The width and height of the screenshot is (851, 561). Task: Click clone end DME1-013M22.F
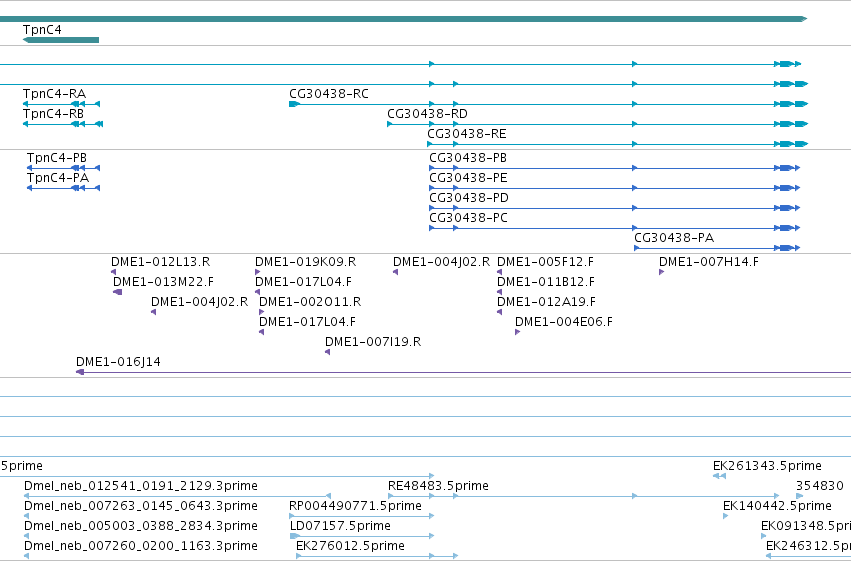click(x=163, y=282)
